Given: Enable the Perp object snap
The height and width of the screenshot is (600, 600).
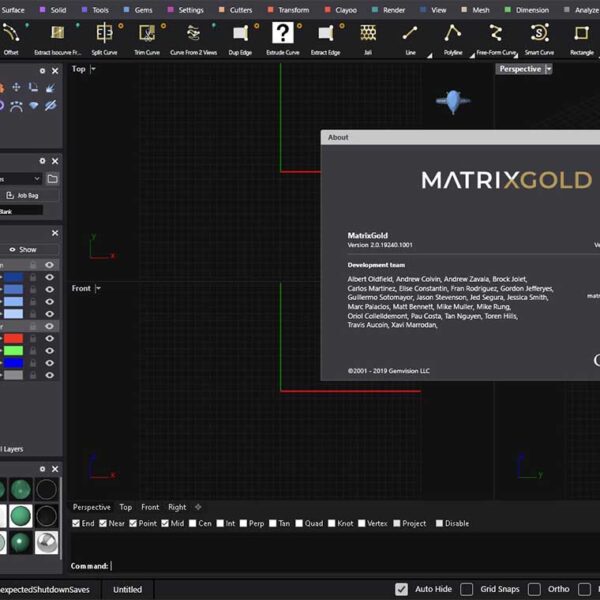Looking at the screenshot, I should [x=243, y=523].
